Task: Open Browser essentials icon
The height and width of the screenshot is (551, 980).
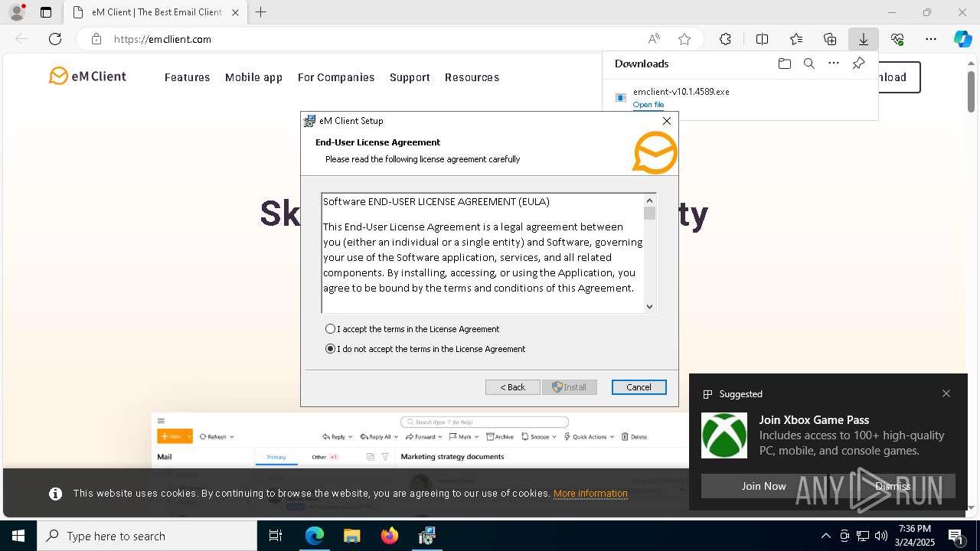Action: coord(897,39)
